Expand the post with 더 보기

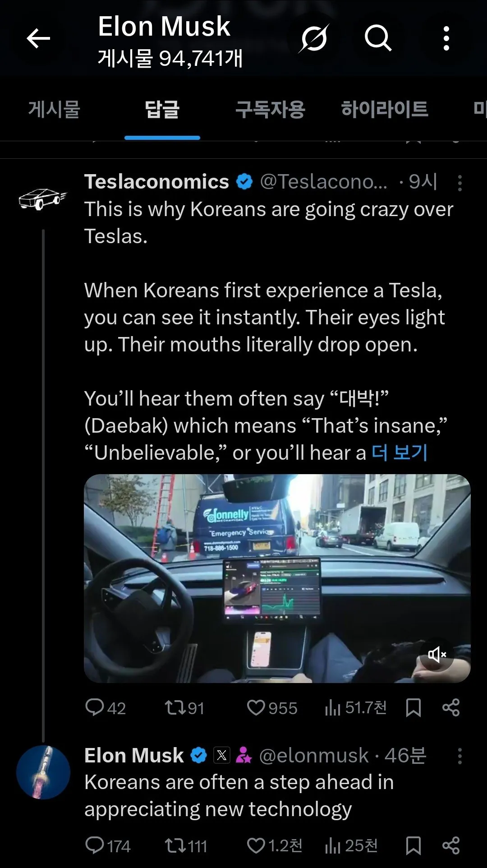click(x=400, y=452)
